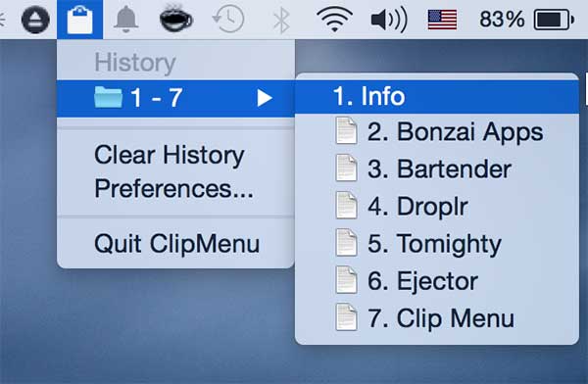Click document icon next to Bartender
The image size is (588, 384).
pos(346,168)
